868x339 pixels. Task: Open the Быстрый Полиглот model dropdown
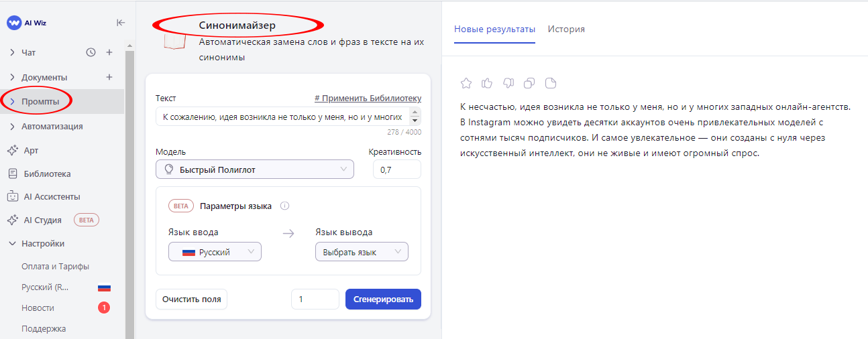[255, 169]
